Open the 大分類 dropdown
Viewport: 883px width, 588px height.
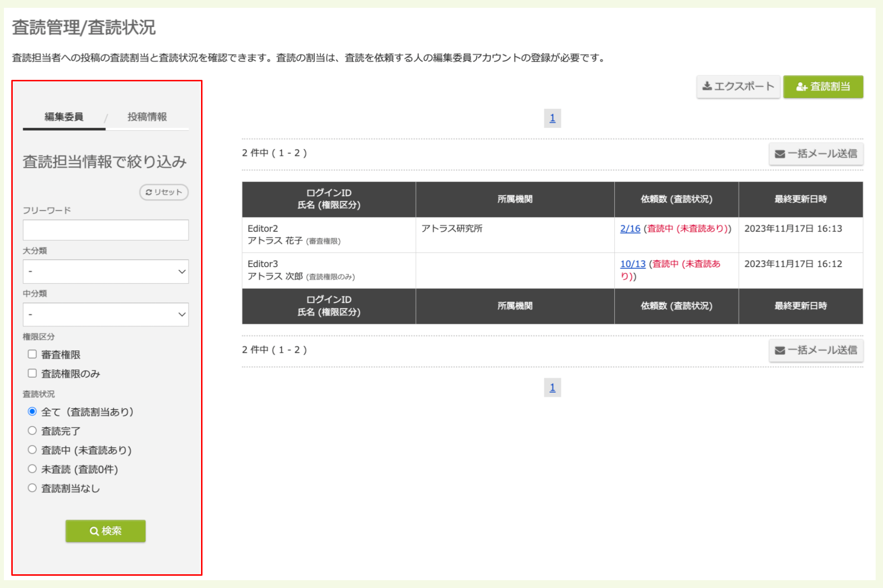(x=105, y=271)
